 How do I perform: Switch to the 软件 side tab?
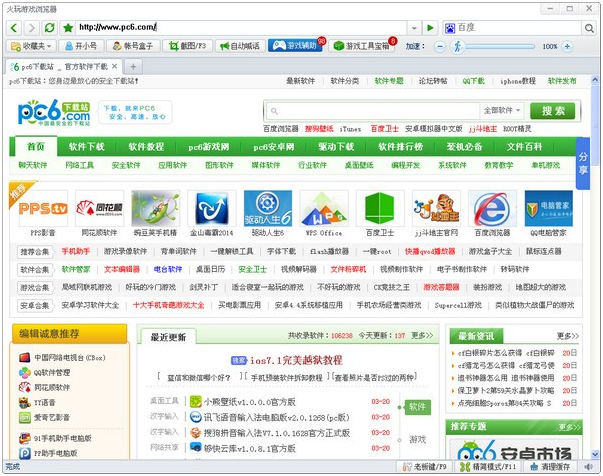click(x=417, y=407)
